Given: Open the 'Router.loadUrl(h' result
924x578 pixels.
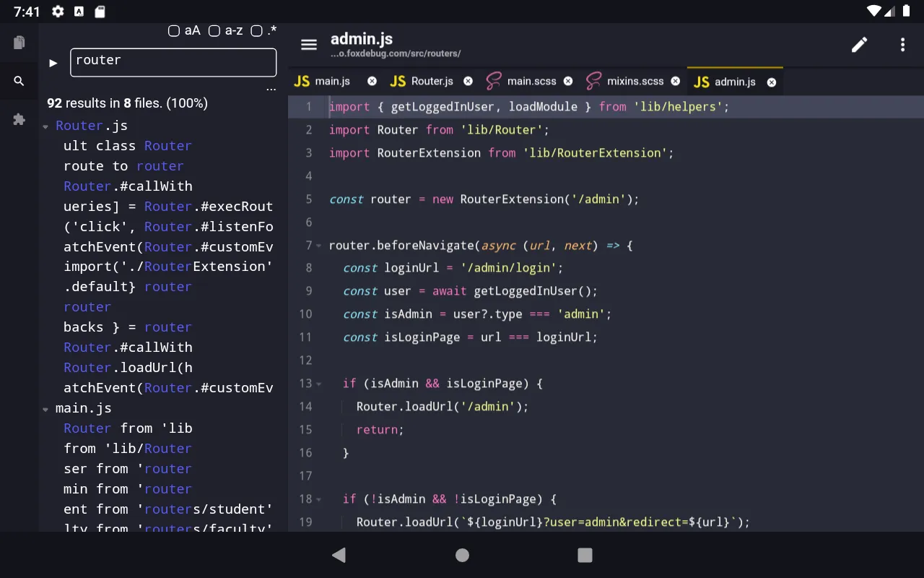Looking at the screenshot, I should tap(128, 368).
